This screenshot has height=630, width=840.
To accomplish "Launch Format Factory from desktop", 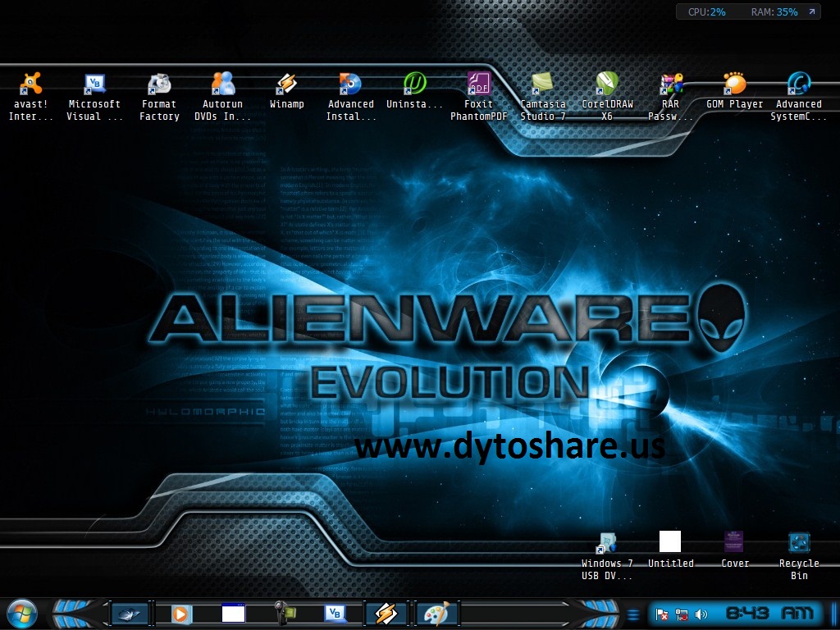I will click(x=159, y=97).
